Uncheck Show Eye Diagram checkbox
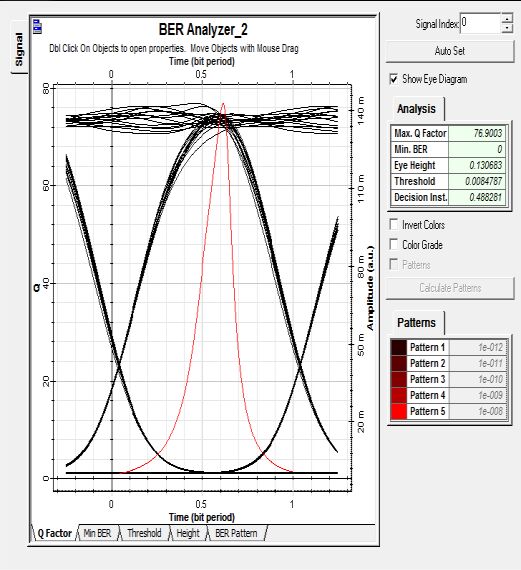This screenshot has width=521, height=570. point(394,79)
